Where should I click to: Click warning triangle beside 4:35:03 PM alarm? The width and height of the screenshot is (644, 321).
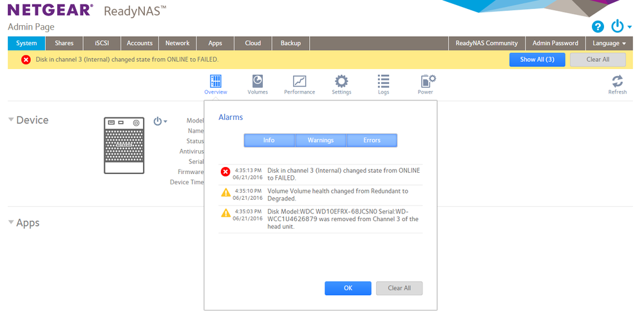(x=225, y=213)
